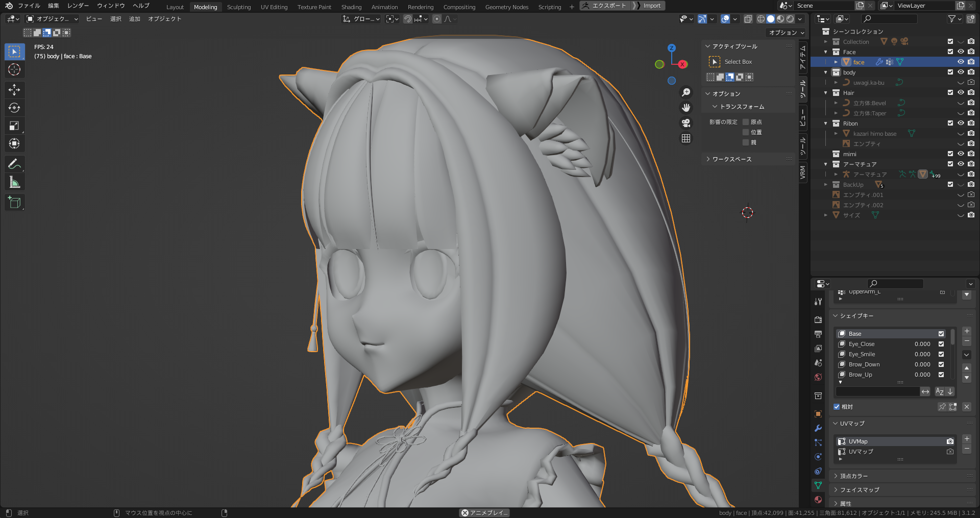
Task: Switch viewport to material preview shading
Action: (x=780, y=19)
